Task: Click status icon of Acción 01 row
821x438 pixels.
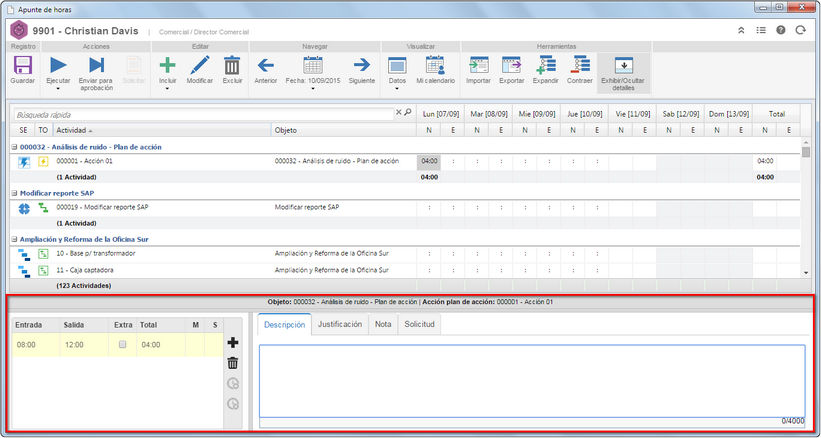Action: click(x=24, y=162)
